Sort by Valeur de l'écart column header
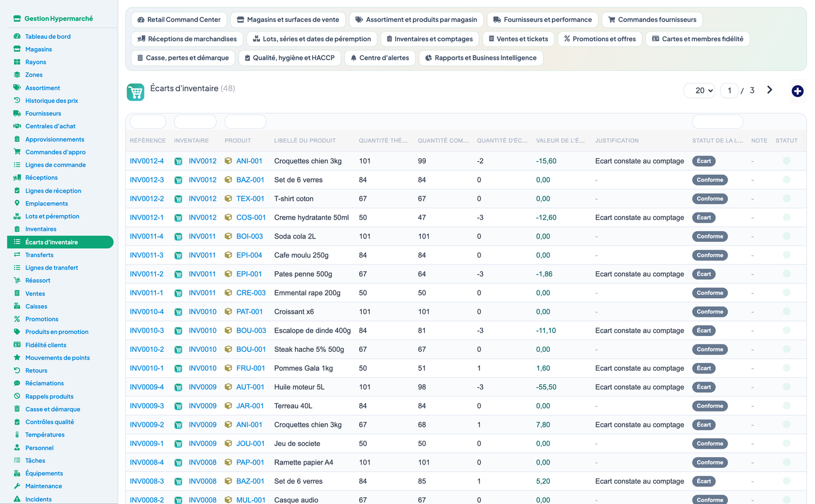This screenshot has height=504, width=815. (x=560, y=140)
